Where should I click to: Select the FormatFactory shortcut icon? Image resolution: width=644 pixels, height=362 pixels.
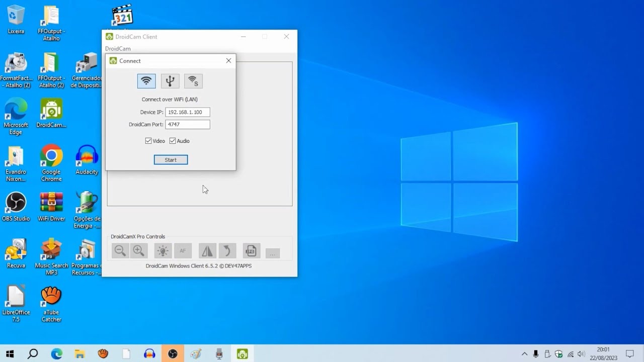[16, 70]
